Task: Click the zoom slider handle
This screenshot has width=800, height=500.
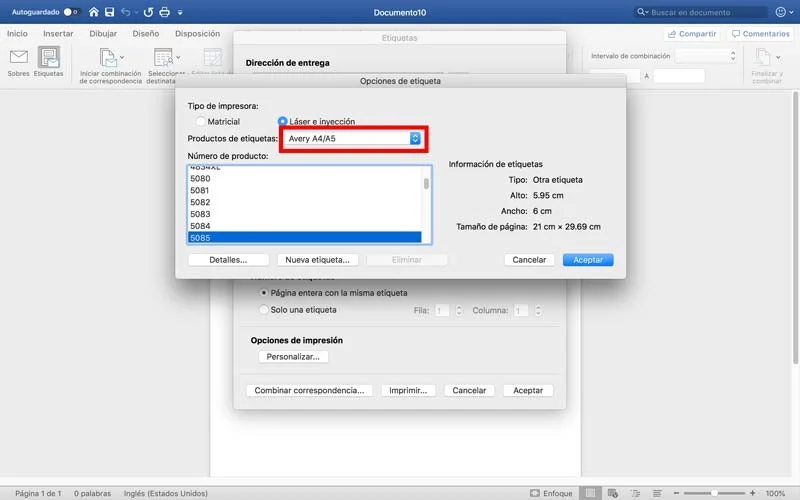Action: pyautogui.click(x=714, y=493)
